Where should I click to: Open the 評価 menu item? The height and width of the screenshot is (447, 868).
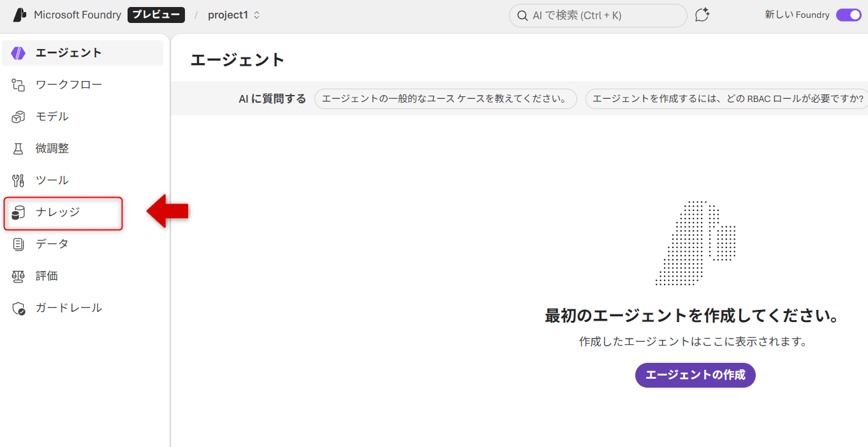(x=83, y=276)
